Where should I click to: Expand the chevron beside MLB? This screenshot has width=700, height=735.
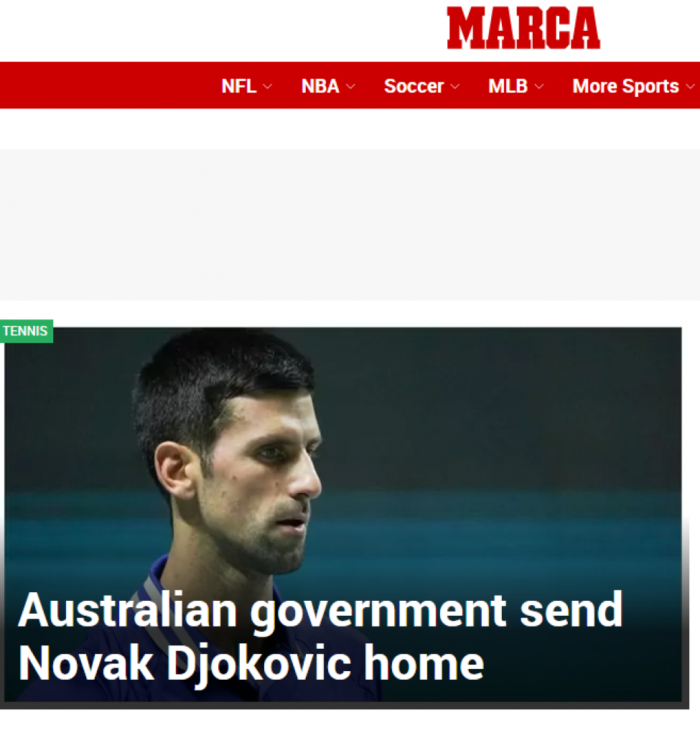pyautogui.click(x=539, y=87)
